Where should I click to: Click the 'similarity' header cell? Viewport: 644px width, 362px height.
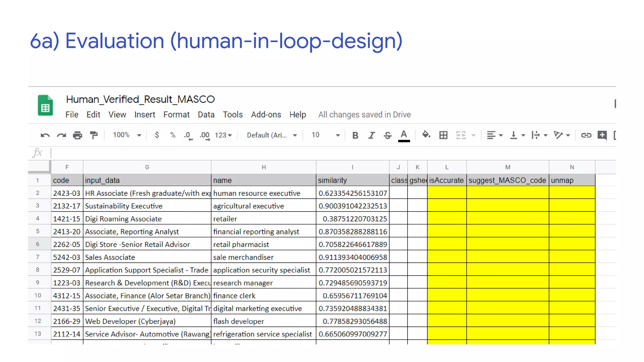tap(353, 180)
